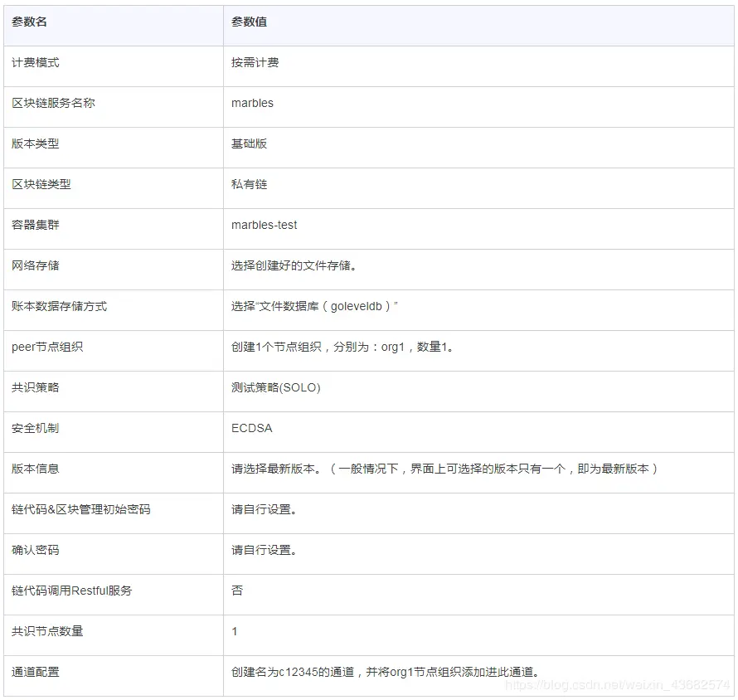
Task: Click the 区块链类型 label
Action: point(41,184)
